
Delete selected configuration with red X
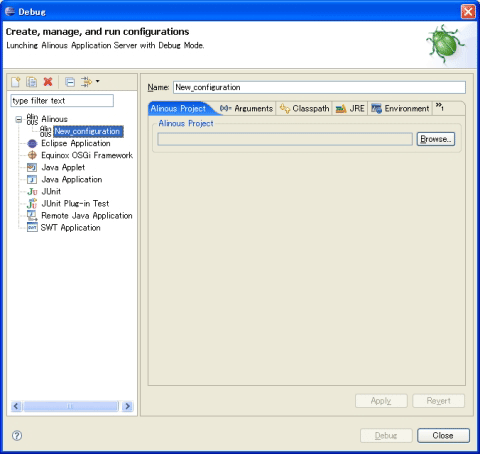[x=48, y=82]
